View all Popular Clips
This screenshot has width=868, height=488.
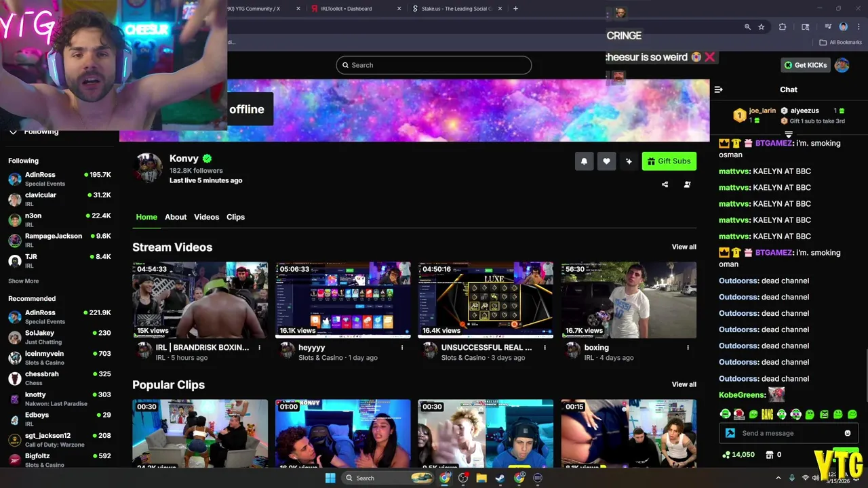(684, 384)
